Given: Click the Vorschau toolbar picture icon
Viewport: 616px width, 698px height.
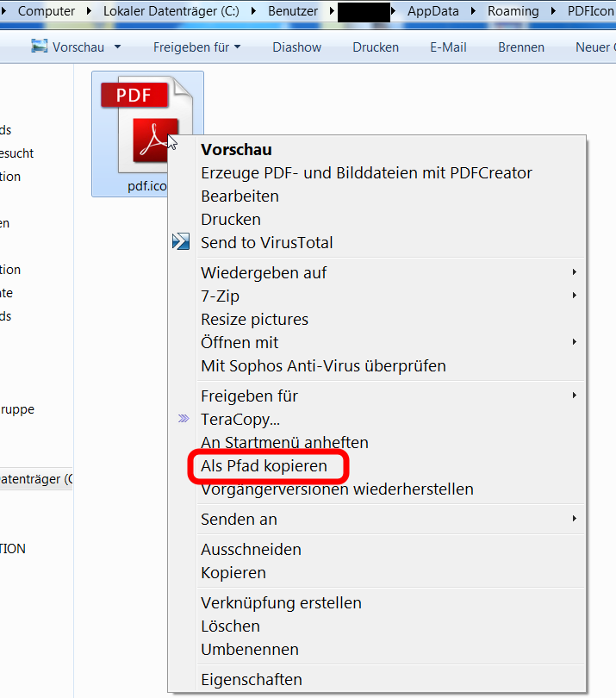Looking at the screenshot, I should click(39, 47).
